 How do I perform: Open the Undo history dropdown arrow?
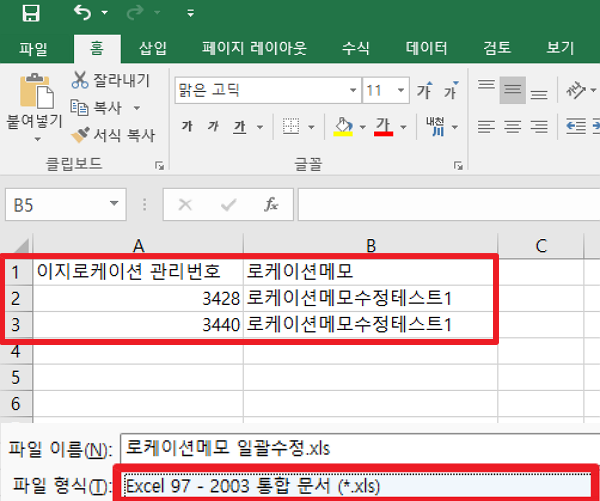click(x=104, y=13)
